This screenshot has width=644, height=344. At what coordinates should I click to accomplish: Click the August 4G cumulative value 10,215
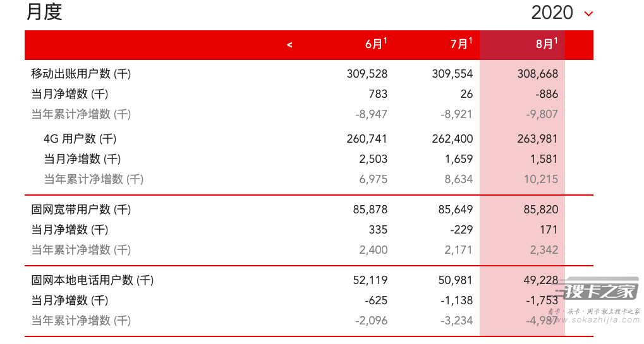(x=541, y=179)
